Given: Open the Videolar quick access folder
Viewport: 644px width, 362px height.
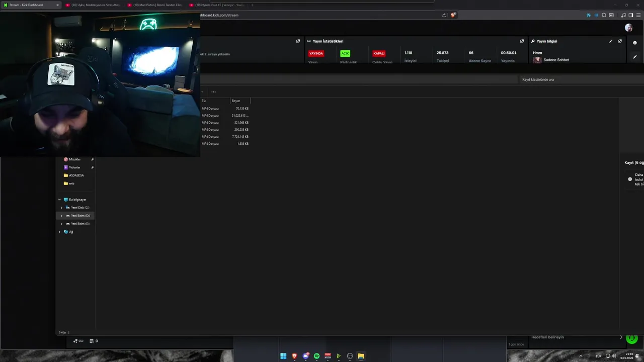Looking at the screenshot, I should [x=75, y=167].
